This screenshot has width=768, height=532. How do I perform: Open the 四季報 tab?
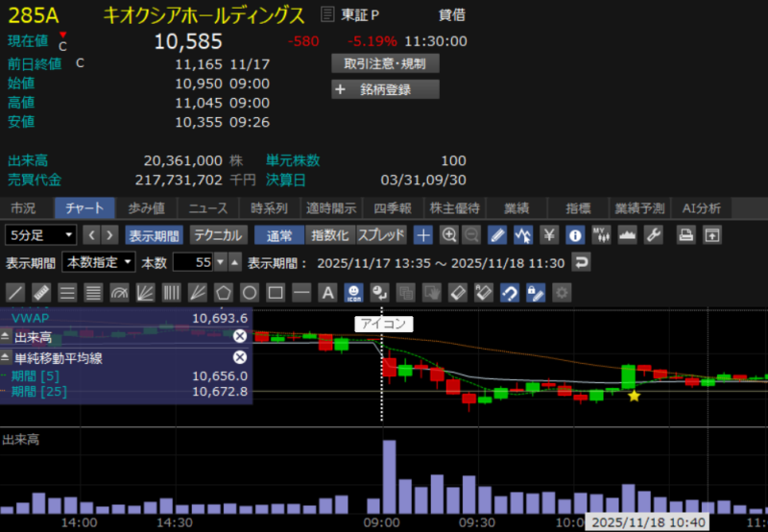tap(392, 208)
